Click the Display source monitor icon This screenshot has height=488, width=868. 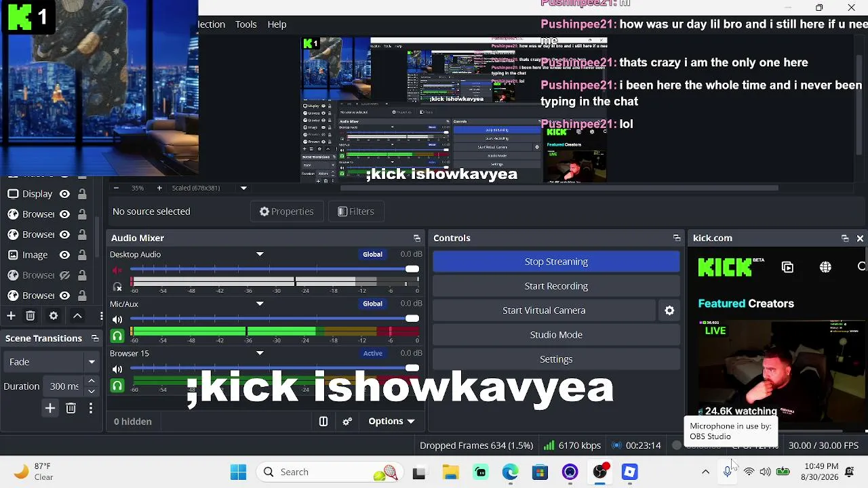pos(13,194)
